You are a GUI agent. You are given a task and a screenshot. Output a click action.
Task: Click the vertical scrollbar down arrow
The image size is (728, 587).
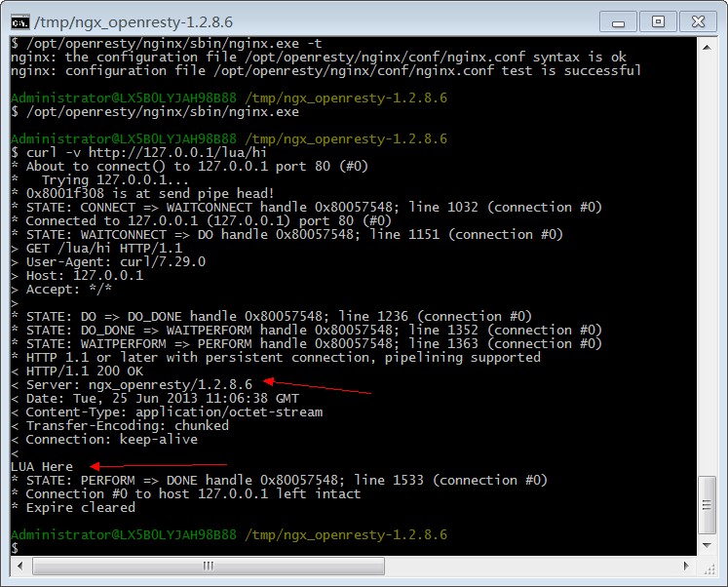tap(707, 545)
